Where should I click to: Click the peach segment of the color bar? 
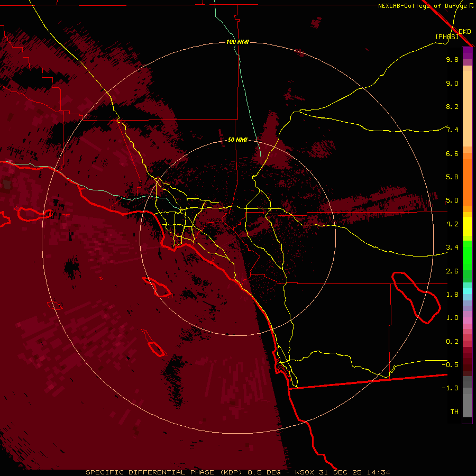[x=467, y=108]
